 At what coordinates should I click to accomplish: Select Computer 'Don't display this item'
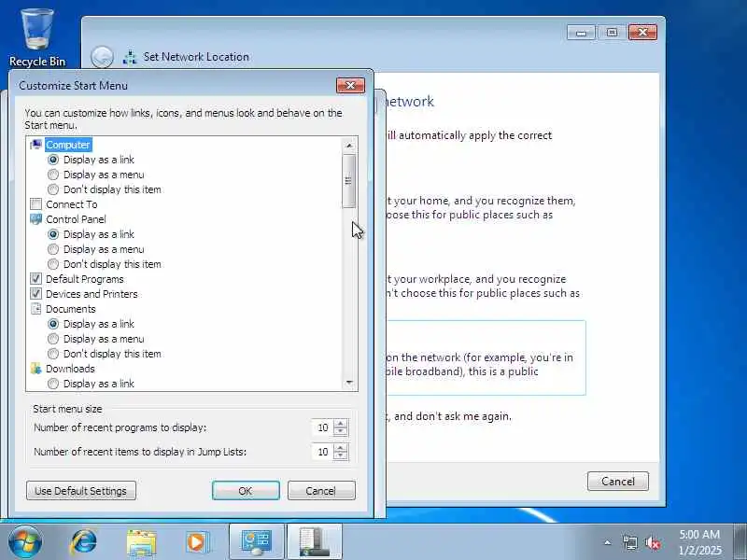(x=53, y=189)
